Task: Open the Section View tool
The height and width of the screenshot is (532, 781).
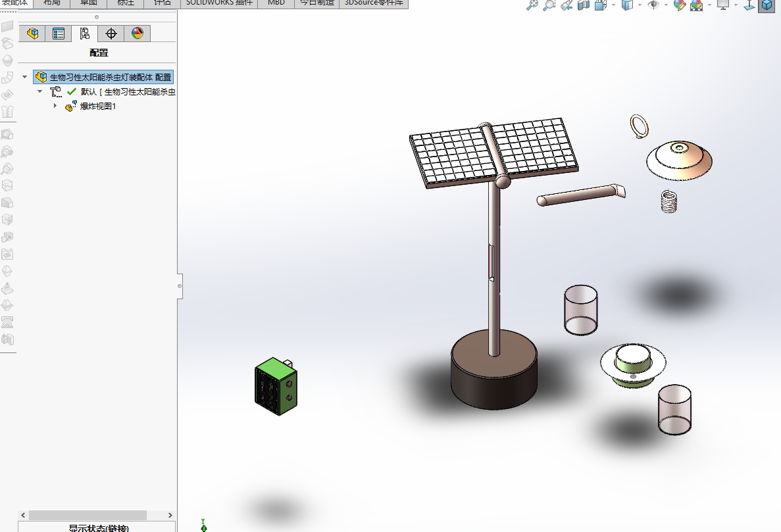Action: [584, 5]
